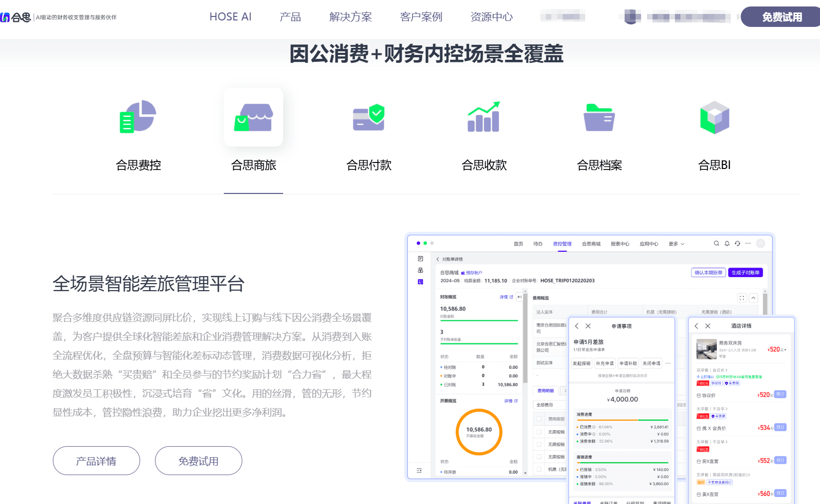Click the orange 开票总金额 donut chart
Viewport: 820px width, 504px height.
[479, 432]
